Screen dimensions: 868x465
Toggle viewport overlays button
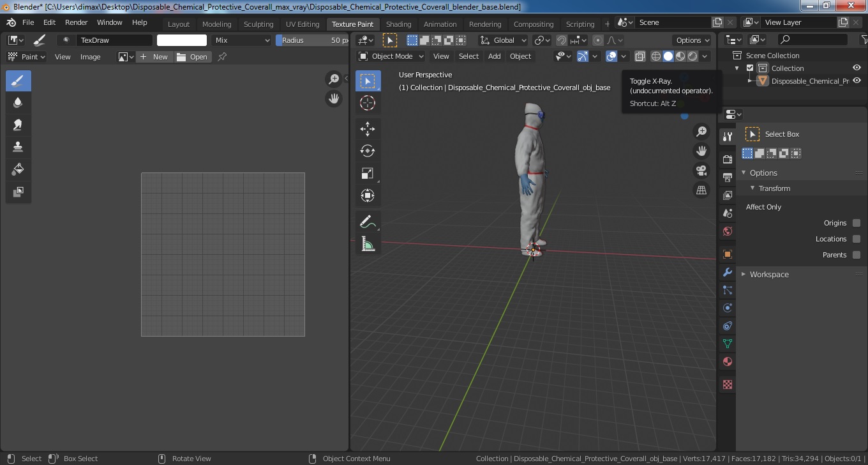(x=611, y=56)
